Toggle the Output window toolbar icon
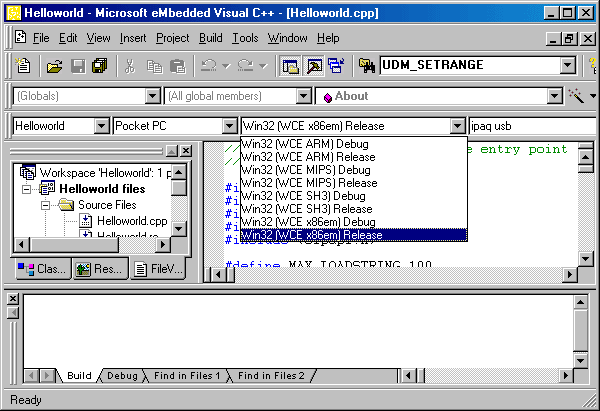The width and height of the screenshot is (600, 411). [313, 66]
